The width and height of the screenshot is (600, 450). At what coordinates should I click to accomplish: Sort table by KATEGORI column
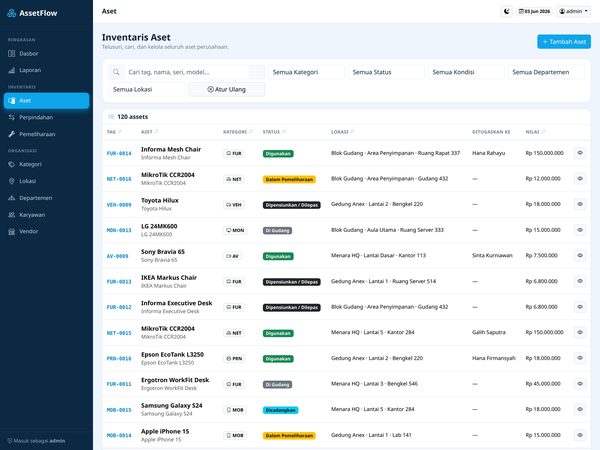click(238, 132)
